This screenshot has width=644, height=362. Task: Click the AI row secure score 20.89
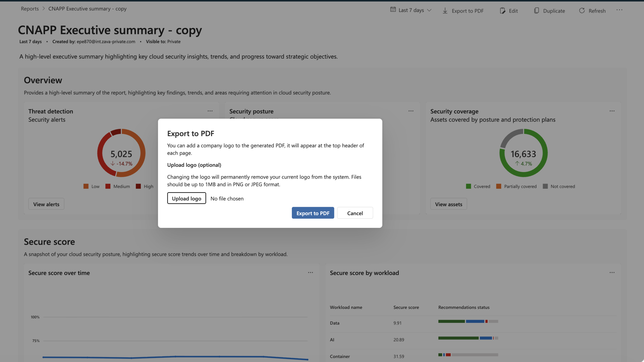click(x=399, y=340)
